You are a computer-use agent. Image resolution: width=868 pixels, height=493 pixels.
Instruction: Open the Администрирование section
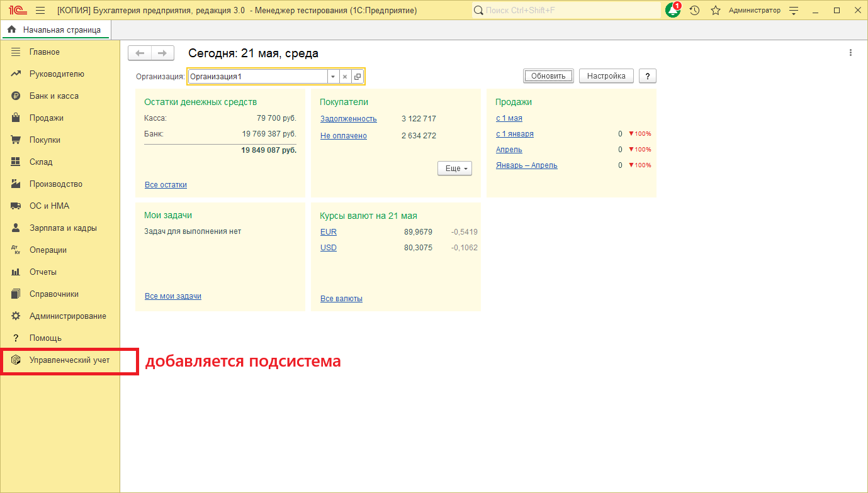coord(60,316)
